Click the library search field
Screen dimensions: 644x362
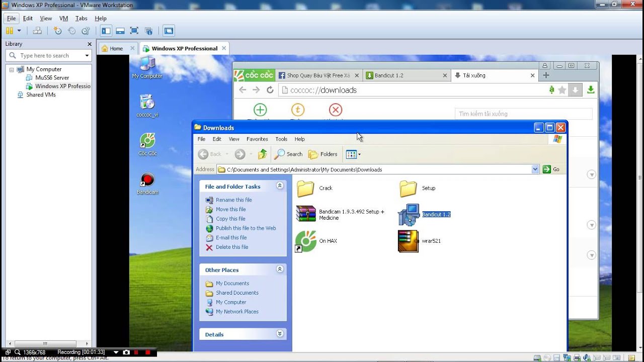point(49,55)
